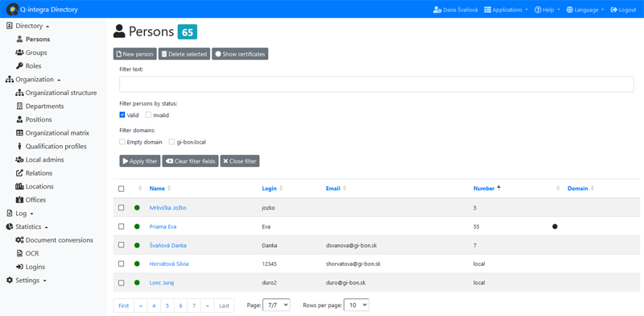Click the Organizational matrix table icon

[x=19, y=133]
